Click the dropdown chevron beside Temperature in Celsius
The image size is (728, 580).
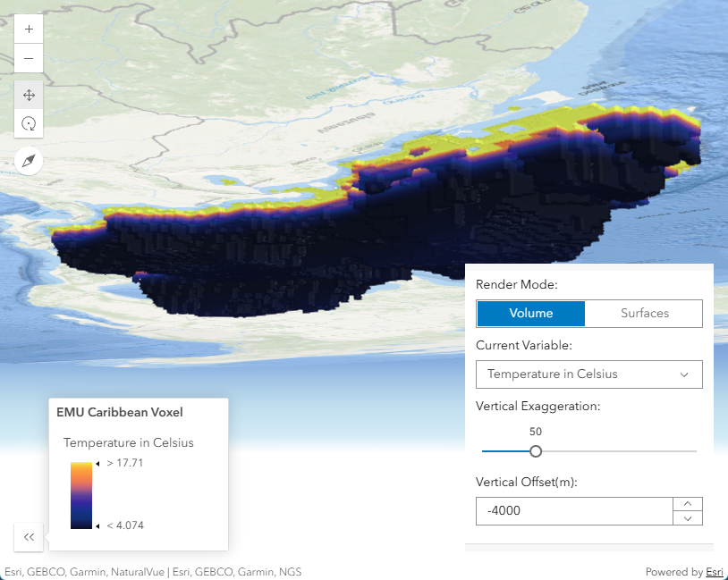coord(684,374)
